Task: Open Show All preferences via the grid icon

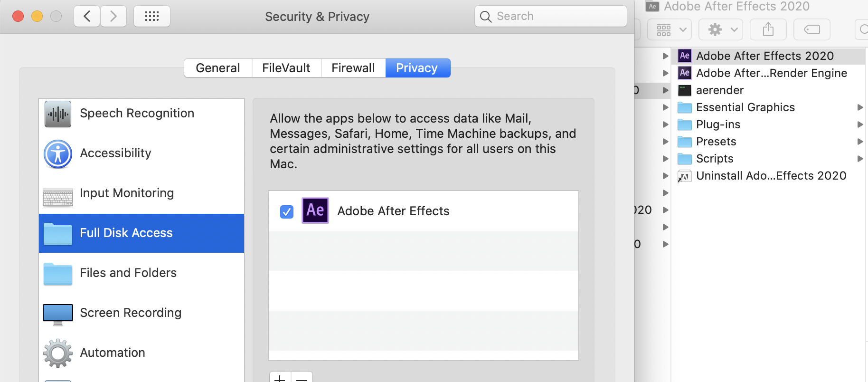Action: [x=151, y=16]
